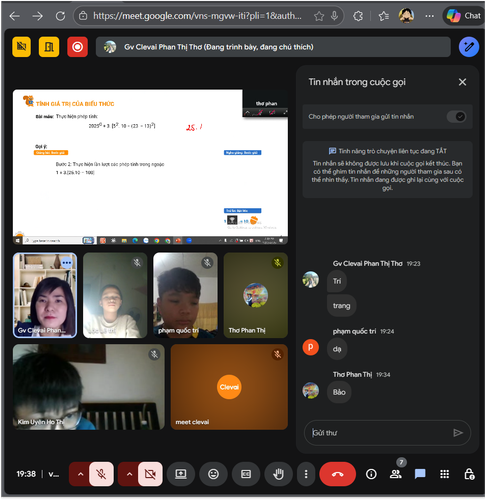Open more options on Gv Clevai Phan tile
This screenshot has width=486, height=500.
tap(67, 263)
